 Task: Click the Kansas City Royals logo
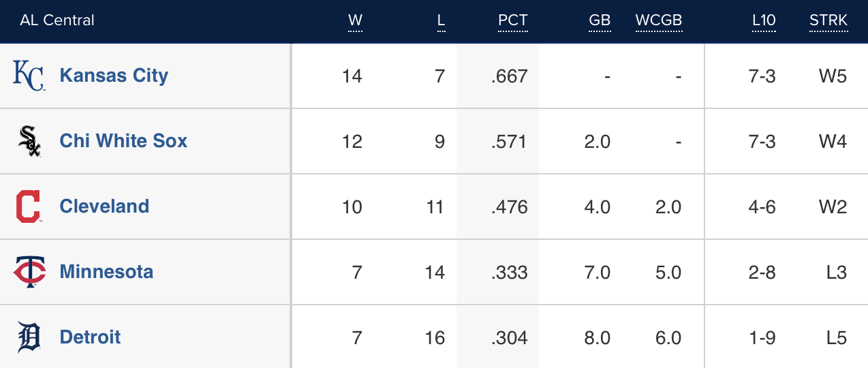(x=29, y=76)
